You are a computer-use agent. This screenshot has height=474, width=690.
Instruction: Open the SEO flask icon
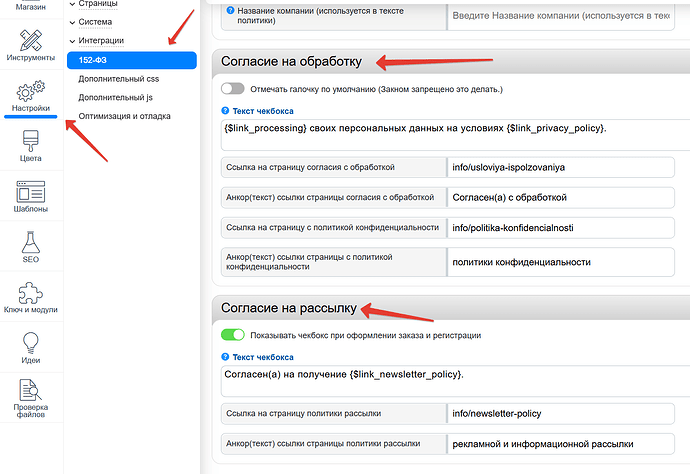[x=30, y=244]
